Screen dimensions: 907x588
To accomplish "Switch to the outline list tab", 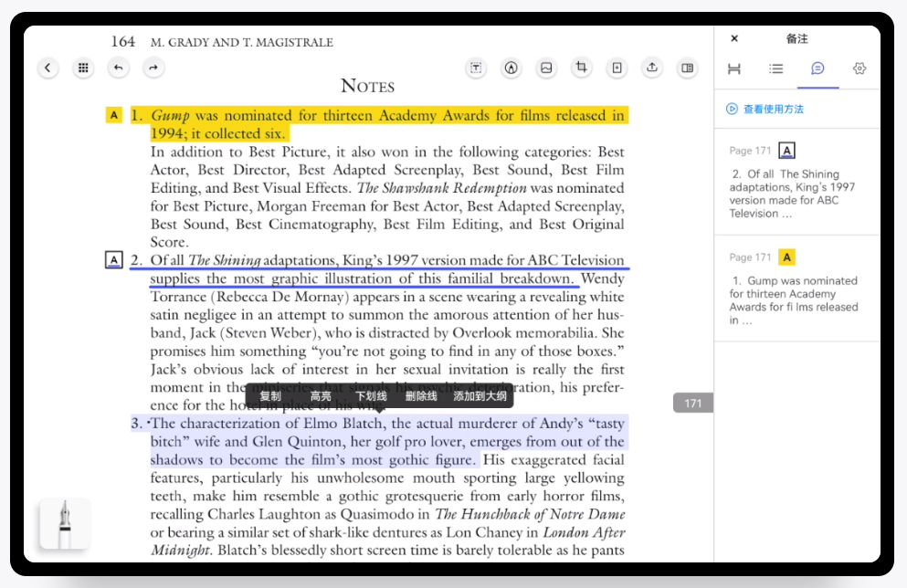I will [x=775, y=68].
